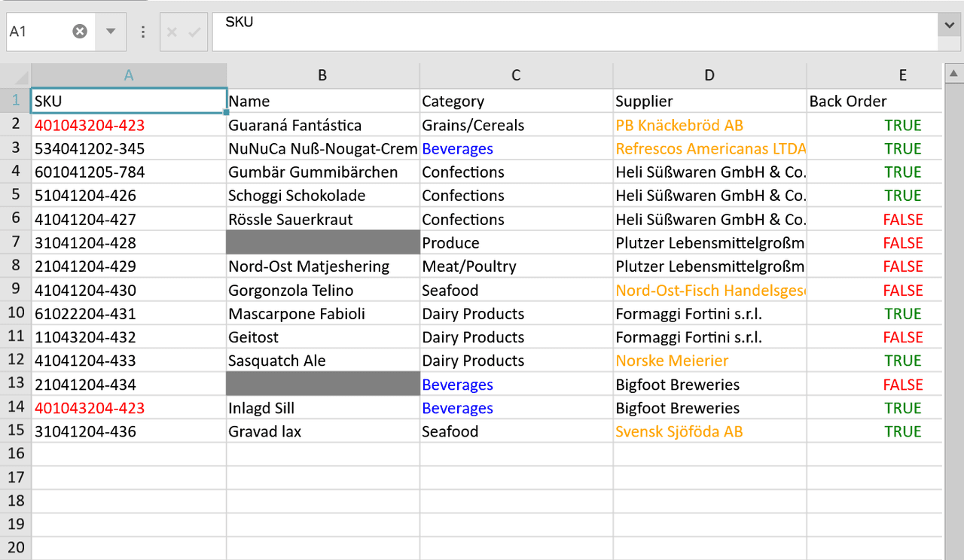Select the Guaraná Fantástica cell
This screenshot has width=964, height=560.
[x=322, y=125]
